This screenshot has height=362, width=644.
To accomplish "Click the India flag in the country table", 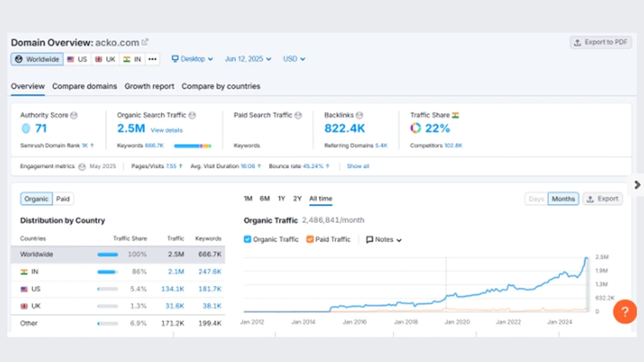I will (23, 272).
